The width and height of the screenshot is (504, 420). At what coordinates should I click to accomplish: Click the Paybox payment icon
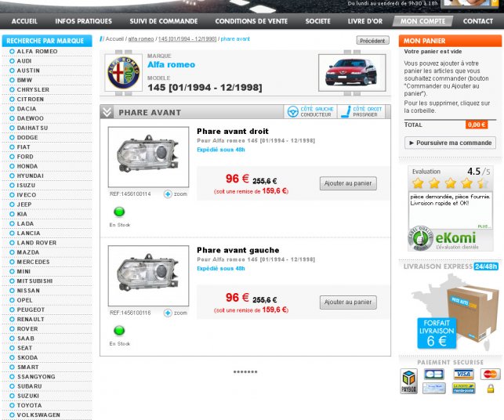pyautogui.click(x=408, y=381)
